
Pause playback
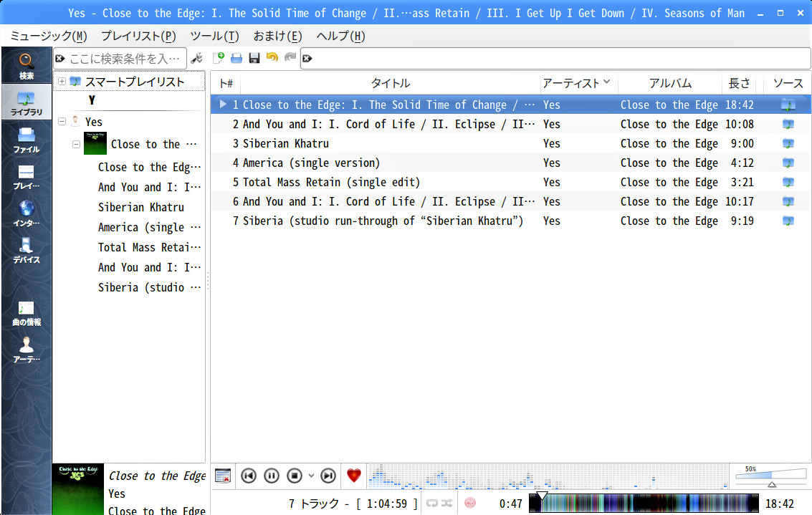point(272,476)
